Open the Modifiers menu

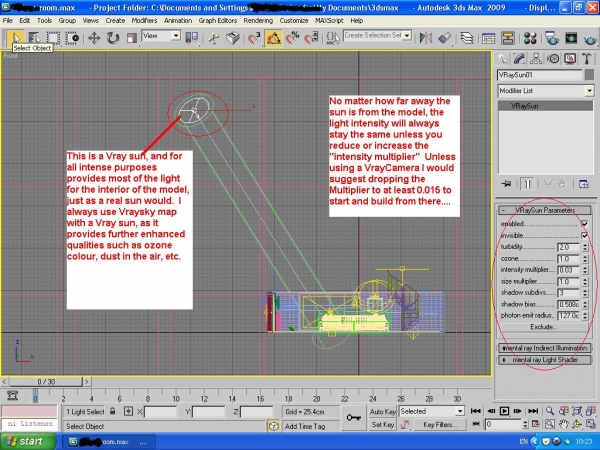(x=144, y=21)
